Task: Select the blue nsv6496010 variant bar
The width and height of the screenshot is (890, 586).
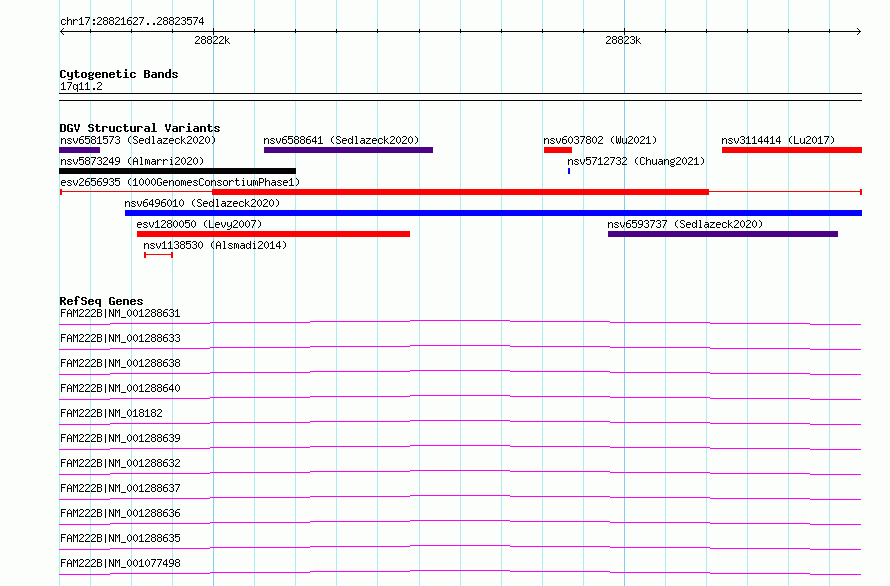Action: (493, 213)
